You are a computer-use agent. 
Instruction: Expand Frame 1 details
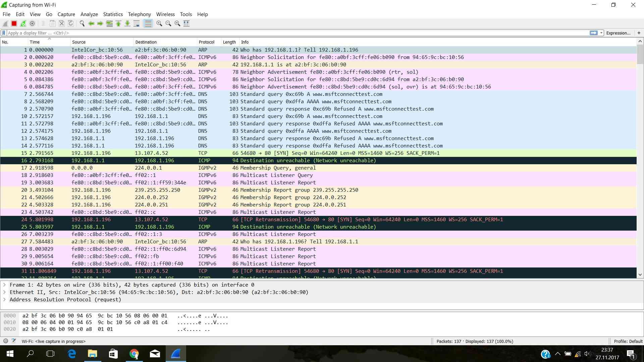(4, 285)
